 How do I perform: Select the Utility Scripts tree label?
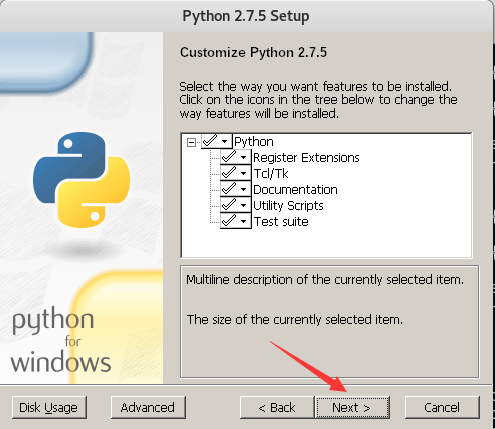(x=288, y=205)
